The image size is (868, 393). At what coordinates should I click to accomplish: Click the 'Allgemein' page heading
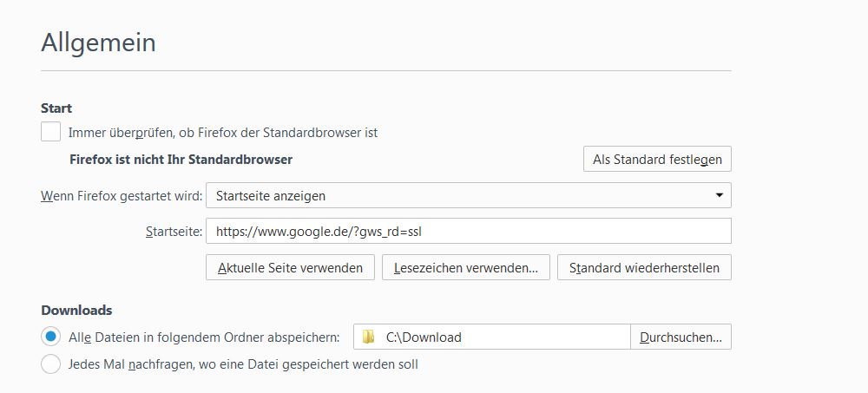click(x=98, y=42)
